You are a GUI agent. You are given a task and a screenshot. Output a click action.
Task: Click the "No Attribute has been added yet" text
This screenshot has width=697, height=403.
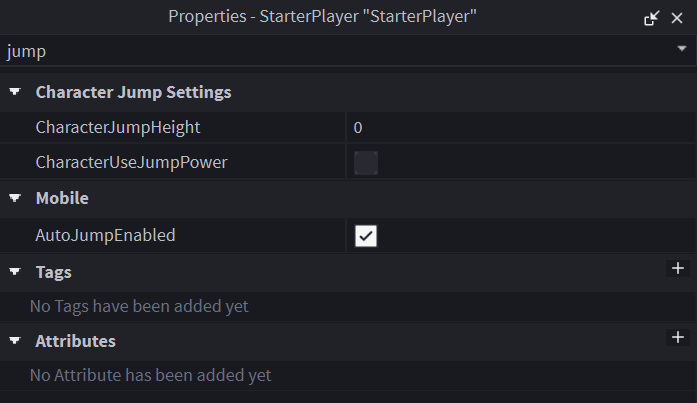tap(150, 376)
